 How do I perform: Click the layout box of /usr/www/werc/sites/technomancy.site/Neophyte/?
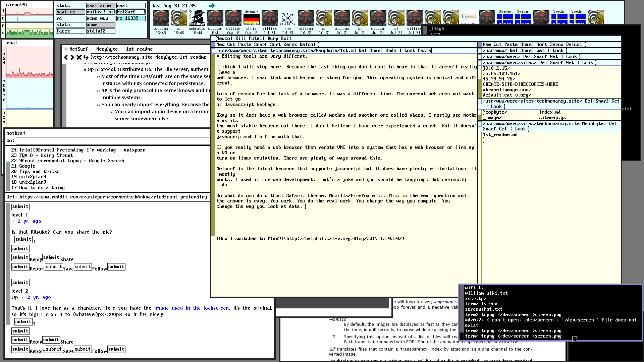click(480, 124)
